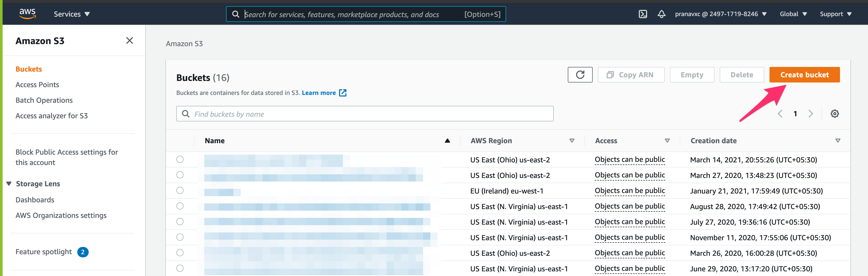Click the external link icon beside Learn more
868x276 pixels.
[342, 93]
